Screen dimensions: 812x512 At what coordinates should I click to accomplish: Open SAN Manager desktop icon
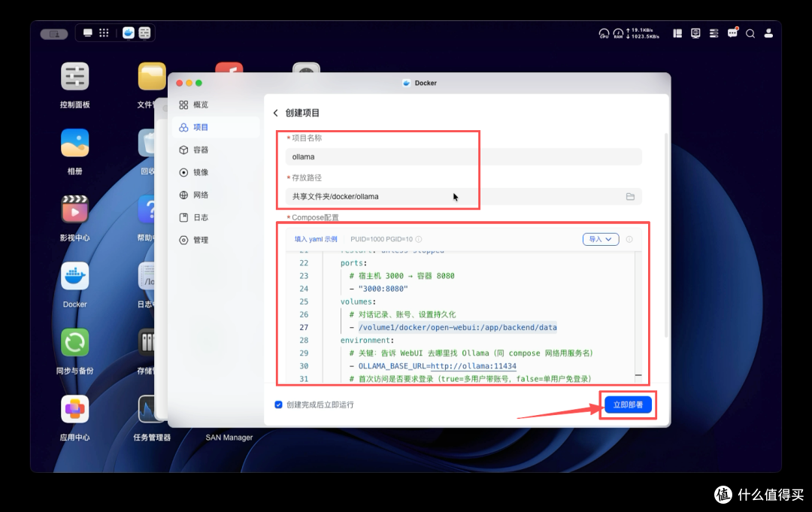[x=229, y=438]
